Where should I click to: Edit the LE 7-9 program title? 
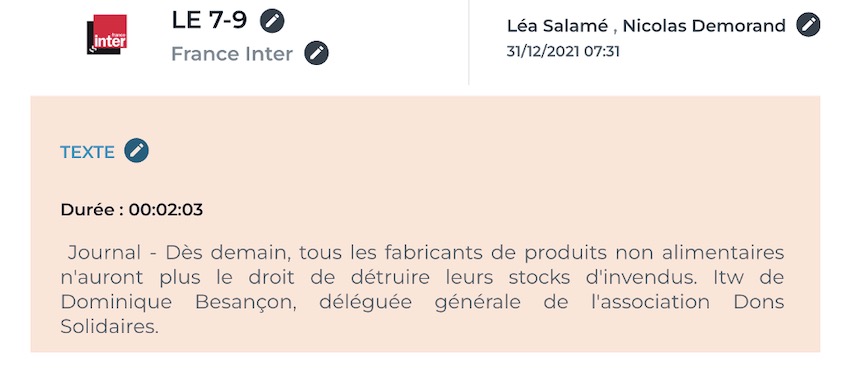coord(272,21)
